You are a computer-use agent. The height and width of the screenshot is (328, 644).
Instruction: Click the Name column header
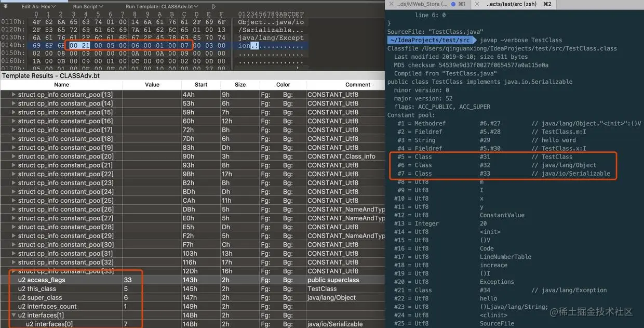point(61,85)
